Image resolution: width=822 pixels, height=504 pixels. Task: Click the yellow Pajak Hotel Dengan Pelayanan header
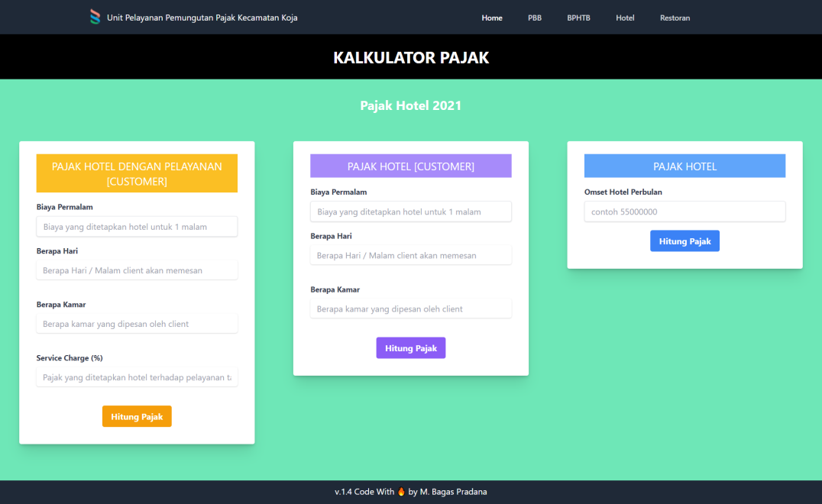pyautogui.click(x=137, y=173)
